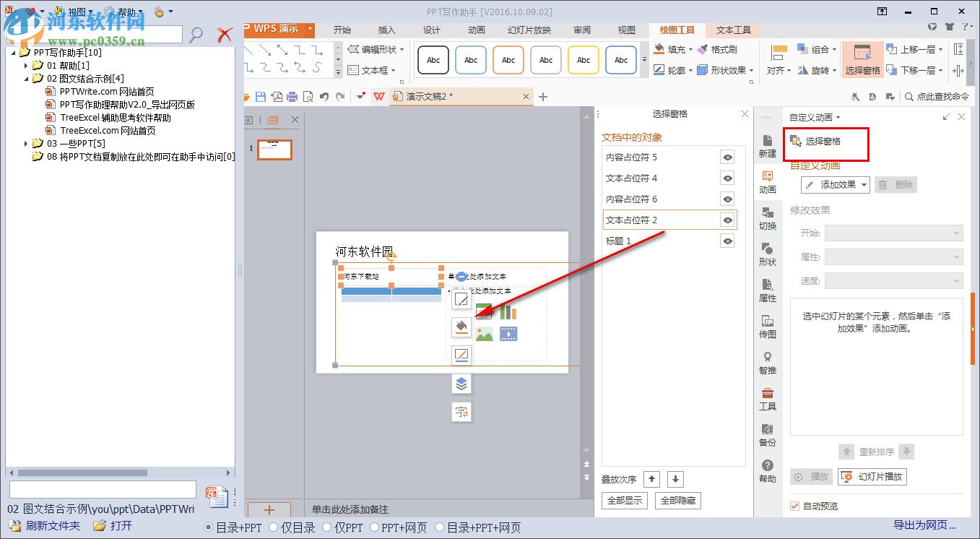980x539 pixels.
Task: Click the print preview icon
Action: [308, 97]
